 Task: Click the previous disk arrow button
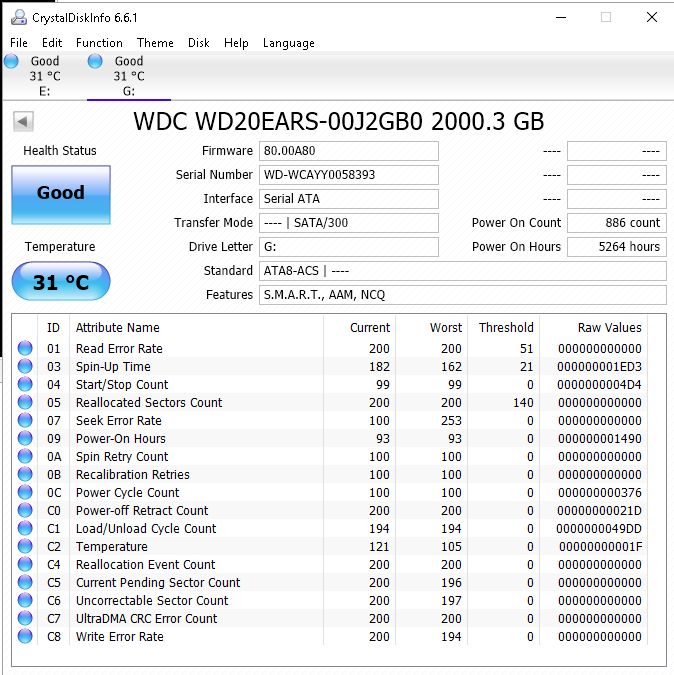click(23, 122)
